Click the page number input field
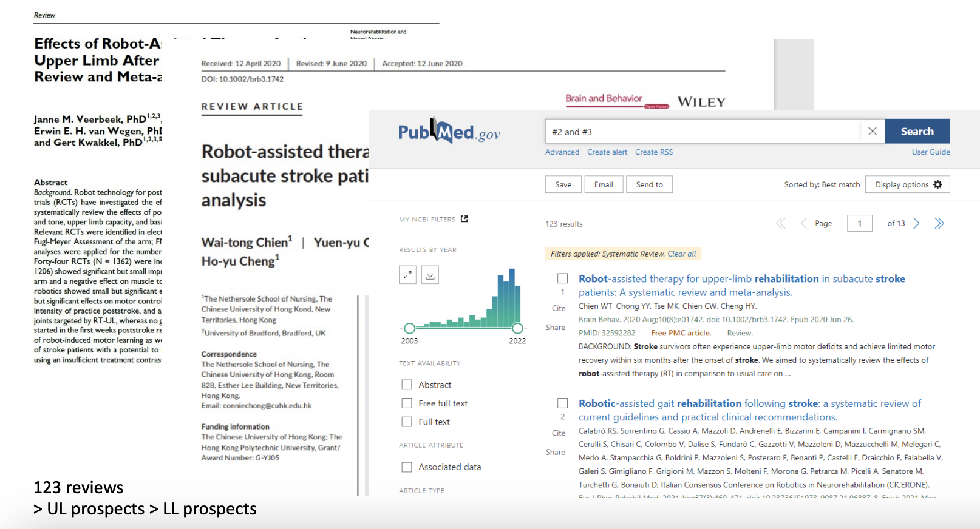The image size is (980, 529). coord(860,224)
